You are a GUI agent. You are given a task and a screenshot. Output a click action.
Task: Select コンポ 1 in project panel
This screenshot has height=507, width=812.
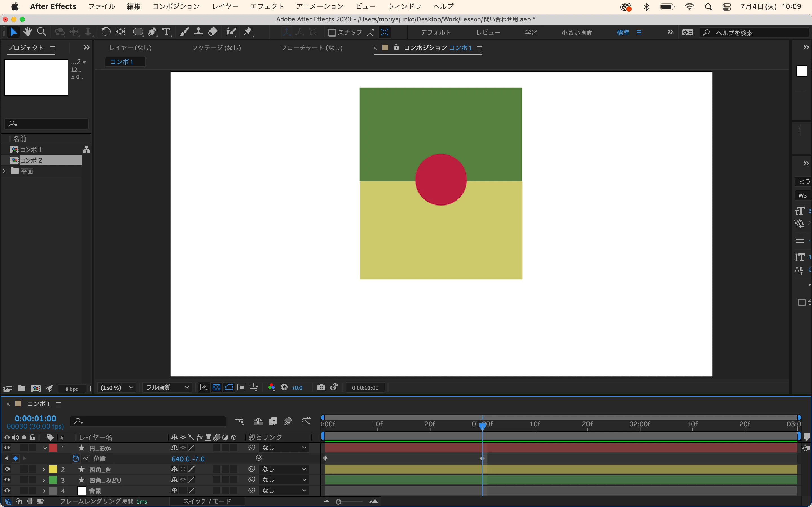point(31,150)
